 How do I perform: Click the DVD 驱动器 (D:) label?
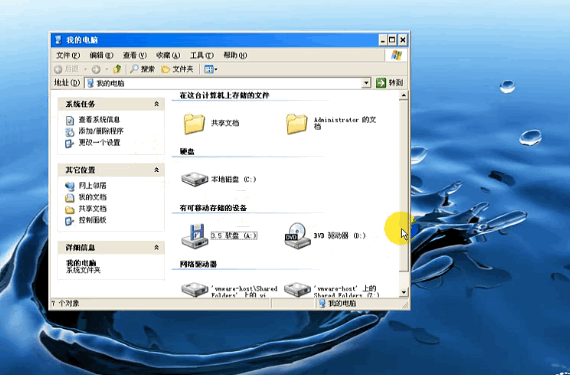(340, 235)
